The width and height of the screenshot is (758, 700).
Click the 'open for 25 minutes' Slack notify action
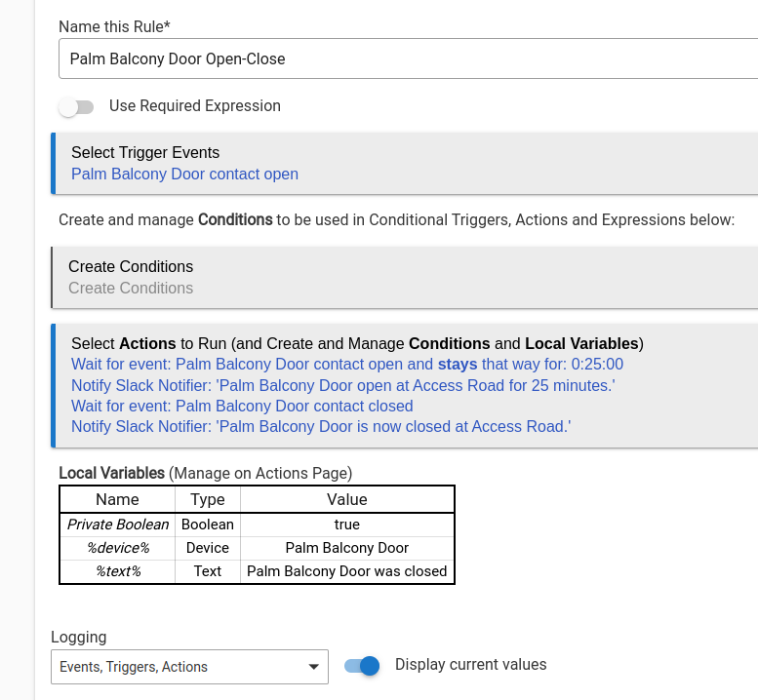pyautogui.click(x=342, y=385)
